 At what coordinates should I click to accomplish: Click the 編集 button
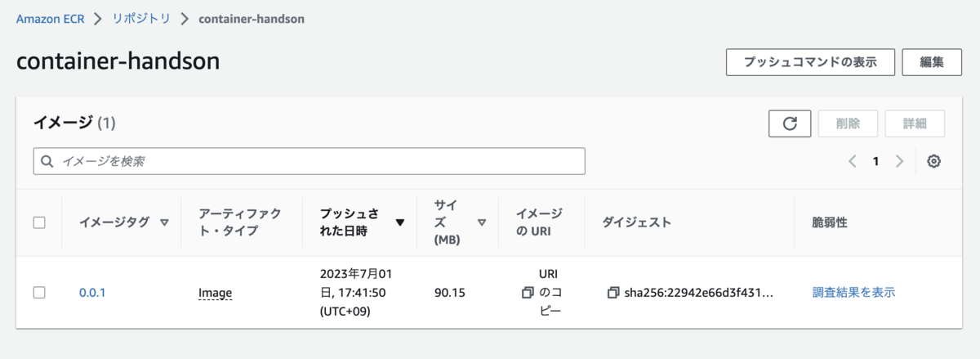(932, 63)
